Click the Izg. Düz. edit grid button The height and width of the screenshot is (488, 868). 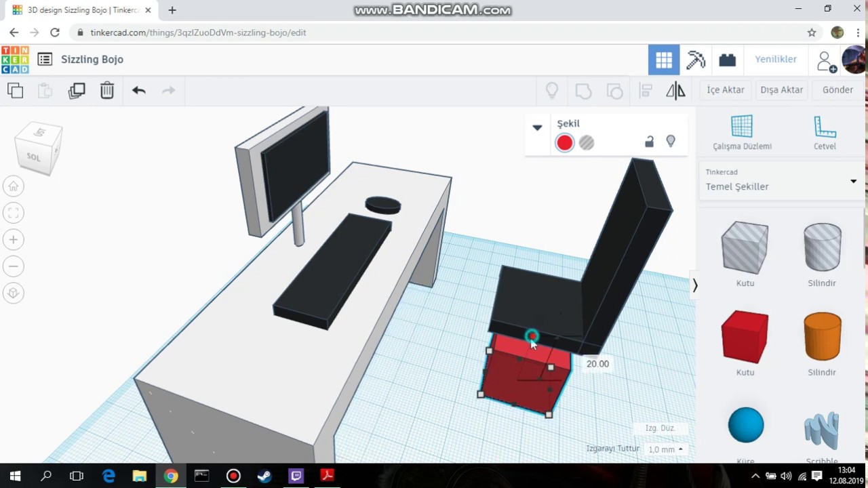pos(660,428)
